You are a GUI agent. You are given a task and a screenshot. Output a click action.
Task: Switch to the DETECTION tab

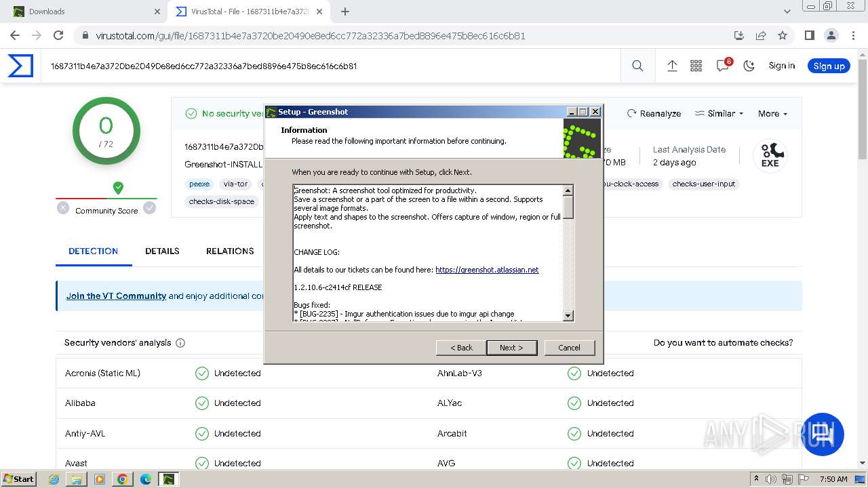coord(93,251)
